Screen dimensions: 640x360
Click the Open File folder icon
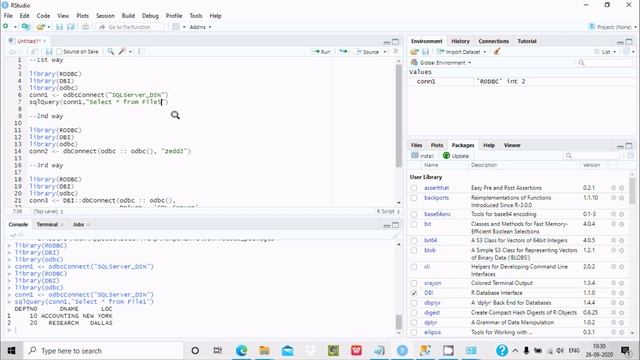click(x=40, y=27)
